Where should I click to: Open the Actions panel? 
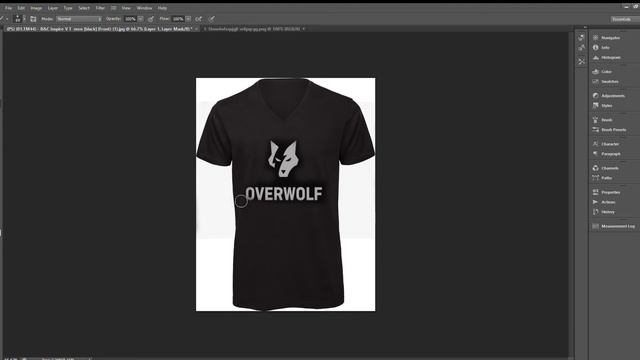pyautogui.click(x=604, y=202)
